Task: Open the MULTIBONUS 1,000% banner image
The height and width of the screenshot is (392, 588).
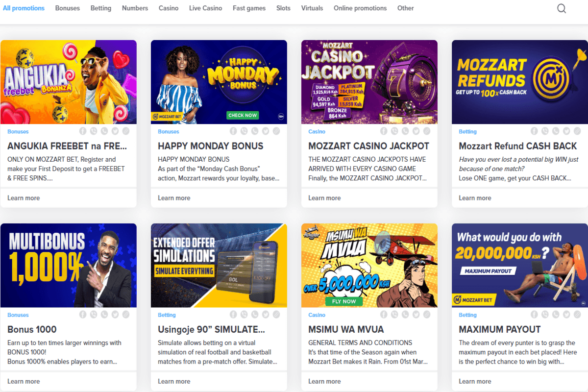Action: [x=69, y=265]
